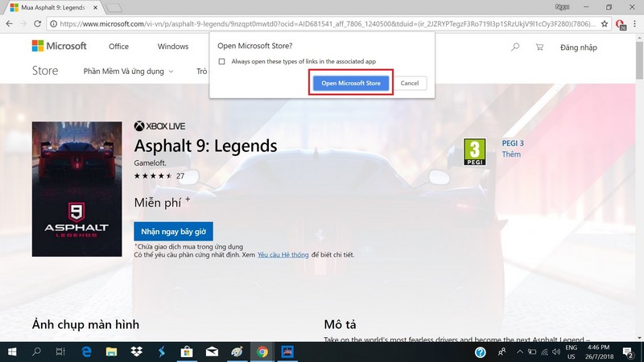Click the 'PEGI 3' link
This screenshot has width=644, height=362.
coord(513,143)
